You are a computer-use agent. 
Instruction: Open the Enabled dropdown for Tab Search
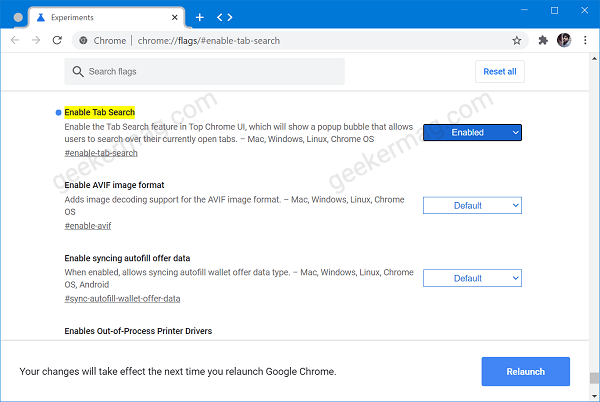tap(472, 132)
